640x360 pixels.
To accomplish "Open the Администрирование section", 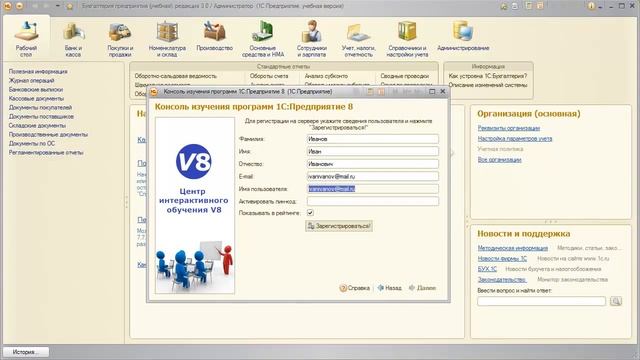I will click(x=463, y=37).
